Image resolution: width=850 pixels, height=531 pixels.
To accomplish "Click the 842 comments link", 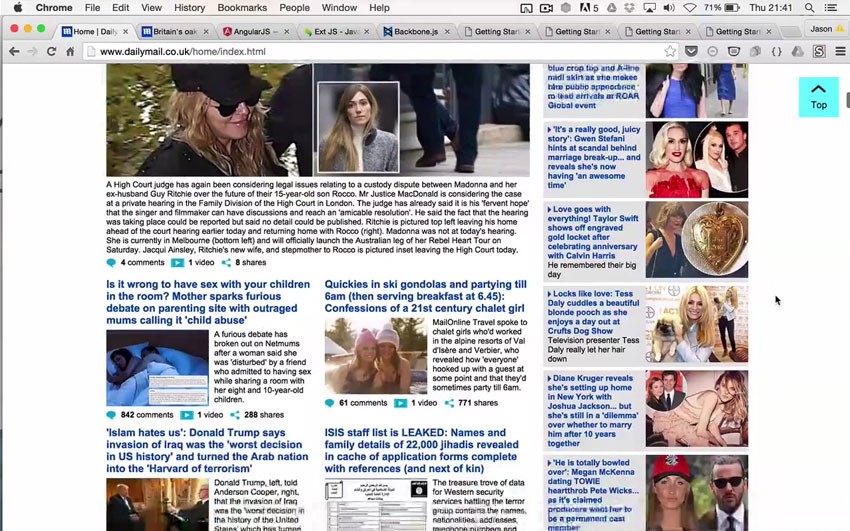I will pos(147,415).
